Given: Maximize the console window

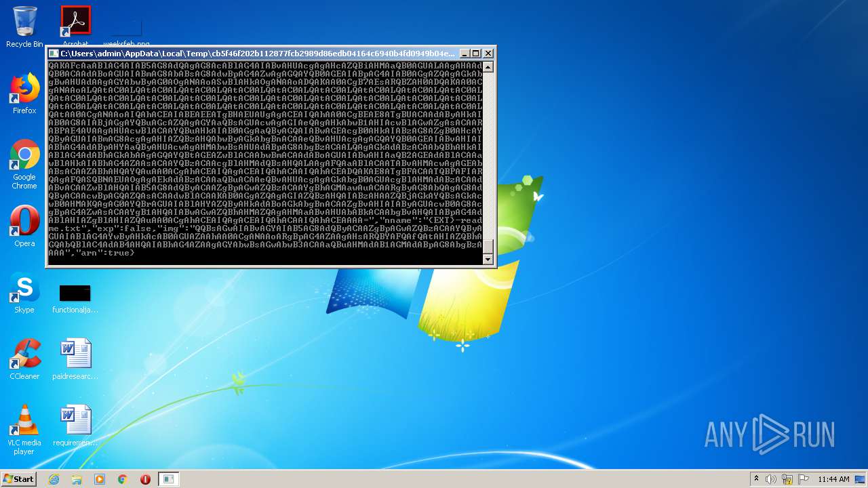Looking at the screenshot, I should (476, 54).
